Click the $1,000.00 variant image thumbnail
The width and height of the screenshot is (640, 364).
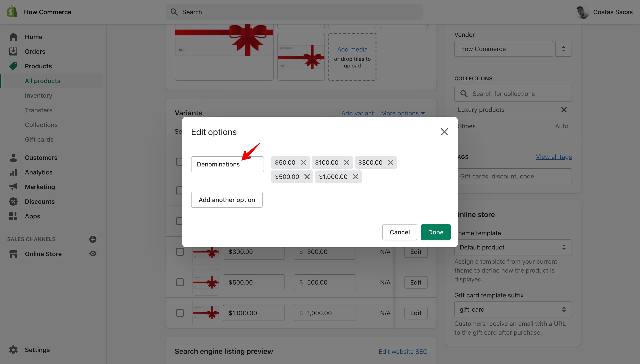tap(206, 313)
